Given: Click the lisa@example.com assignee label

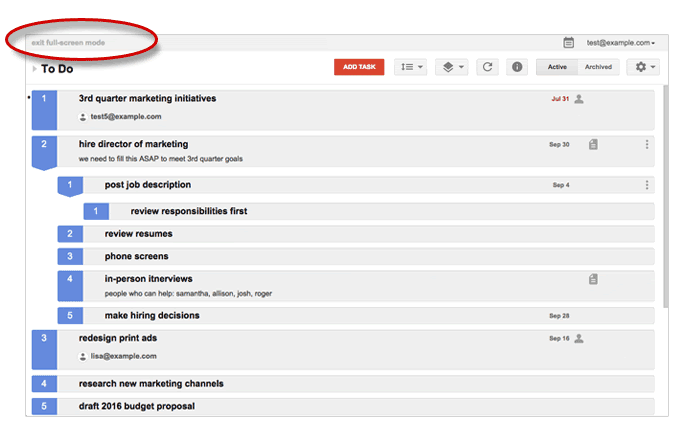Looking at the screenshot, I should (123, 356).
